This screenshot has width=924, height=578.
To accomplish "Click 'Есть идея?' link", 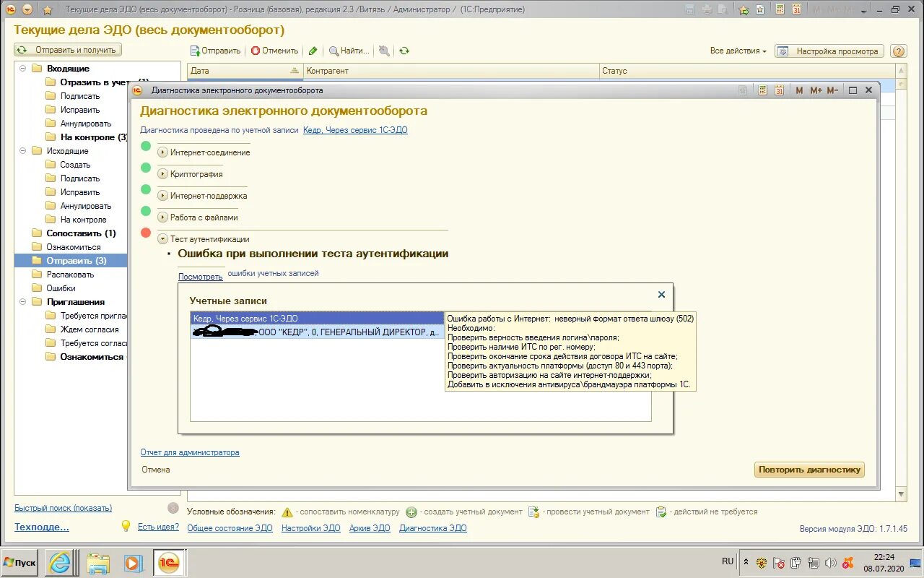I will pyautogui.click(x=158, y=527).
